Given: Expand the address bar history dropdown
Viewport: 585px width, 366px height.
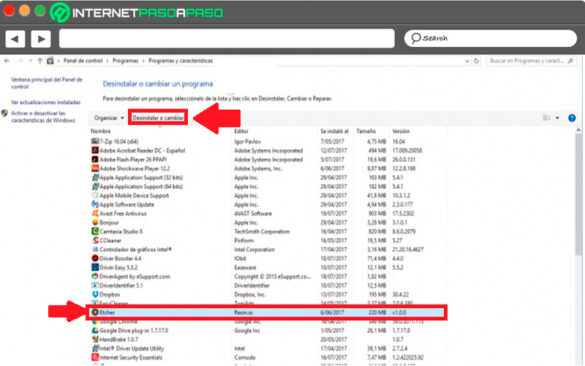Looking at the screenshot, I should pyautogui.click(x=467, y=61).
